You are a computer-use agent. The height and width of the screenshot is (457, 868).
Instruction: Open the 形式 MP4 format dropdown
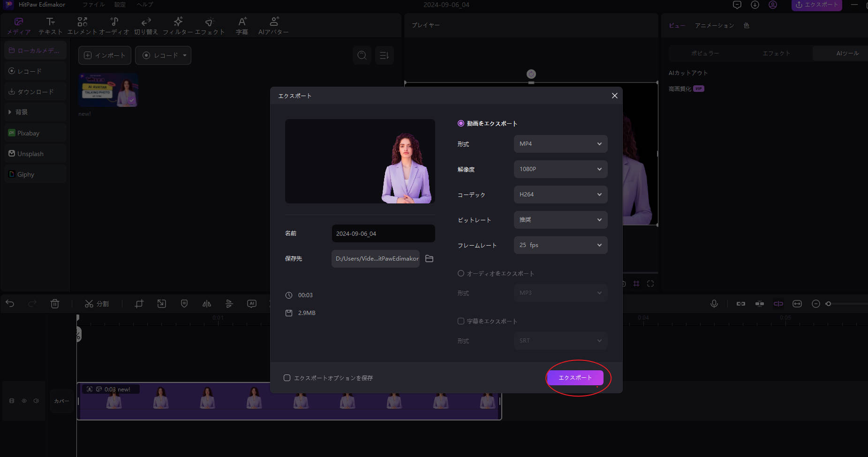pyautogui.click(x=560, y=144)
